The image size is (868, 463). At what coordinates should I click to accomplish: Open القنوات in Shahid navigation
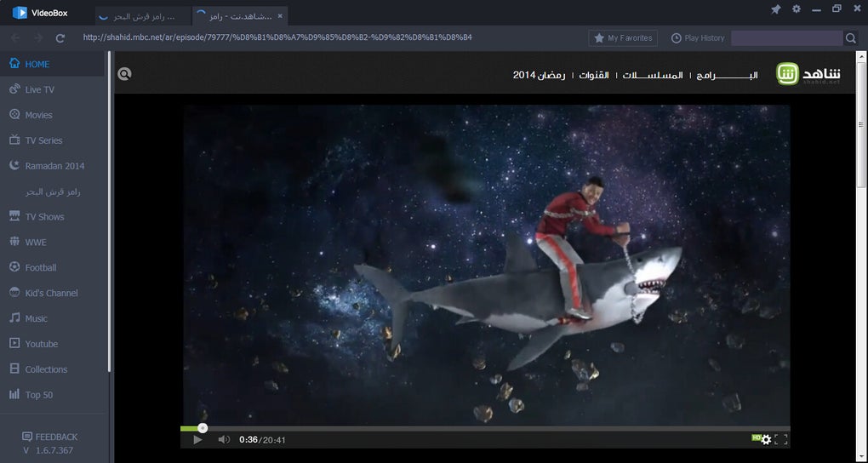click(x=594, y=75)
